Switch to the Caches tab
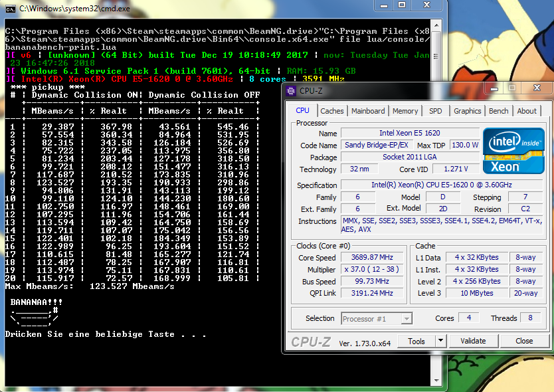The width and height of the screenshot is (554, 392). click(332, 111)
